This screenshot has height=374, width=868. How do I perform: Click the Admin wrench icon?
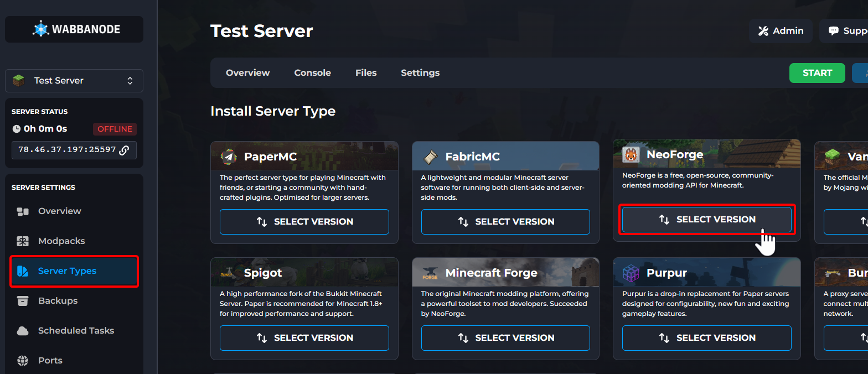[763, 31]
